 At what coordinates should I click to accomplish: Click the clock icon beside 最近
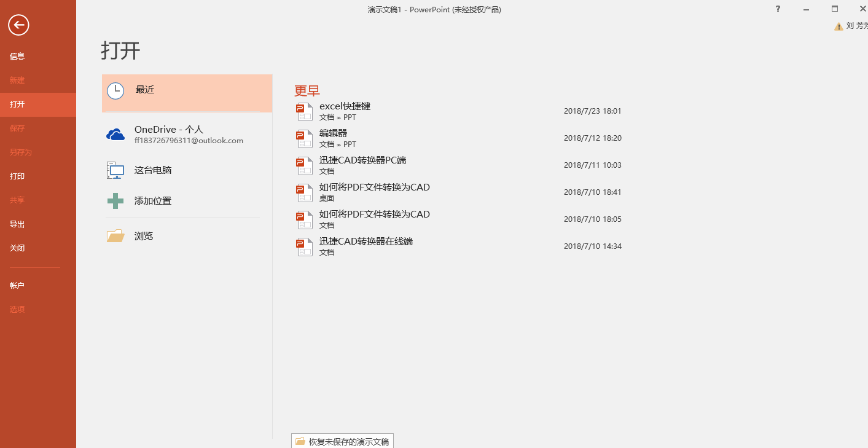(x=115, y=91)
